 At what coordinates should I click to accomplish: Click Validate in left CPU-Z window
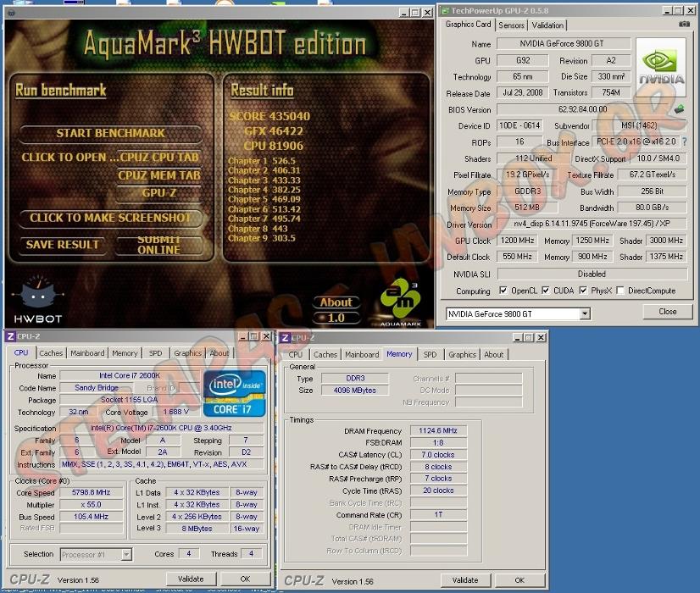pos(191,579)
